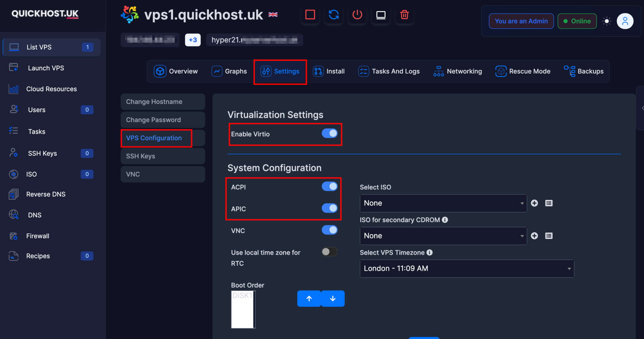Open Firewall in sidebar
The height and width of the screenshot is (339, 644).
(x=52, y=236)
